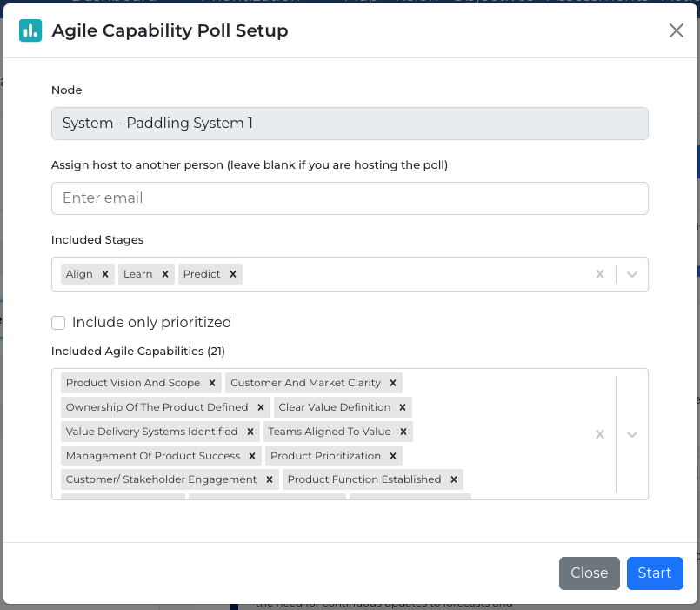This screenshot has width=700, height=610.
Task: Close the poll setup dialog with X
Action: (x=677, y=30)
